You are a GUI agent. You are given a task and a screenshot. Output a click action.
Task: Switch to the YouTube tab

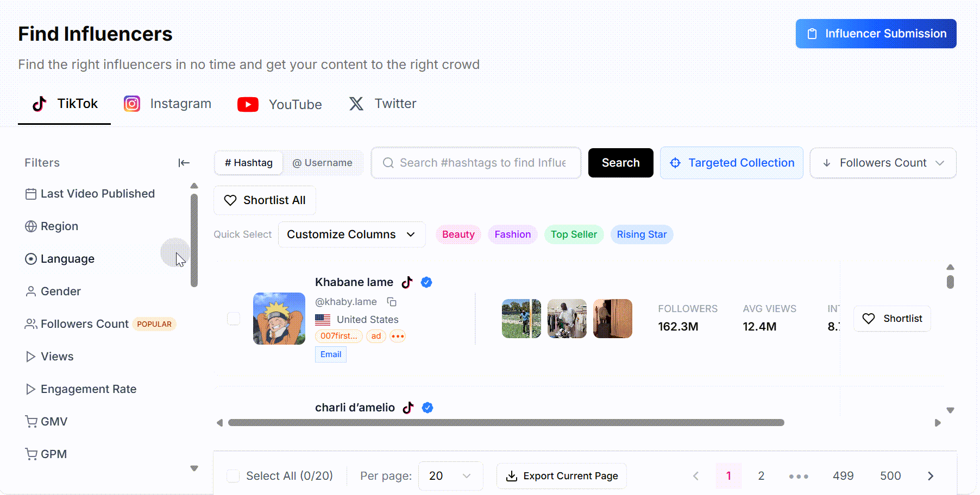279,104
